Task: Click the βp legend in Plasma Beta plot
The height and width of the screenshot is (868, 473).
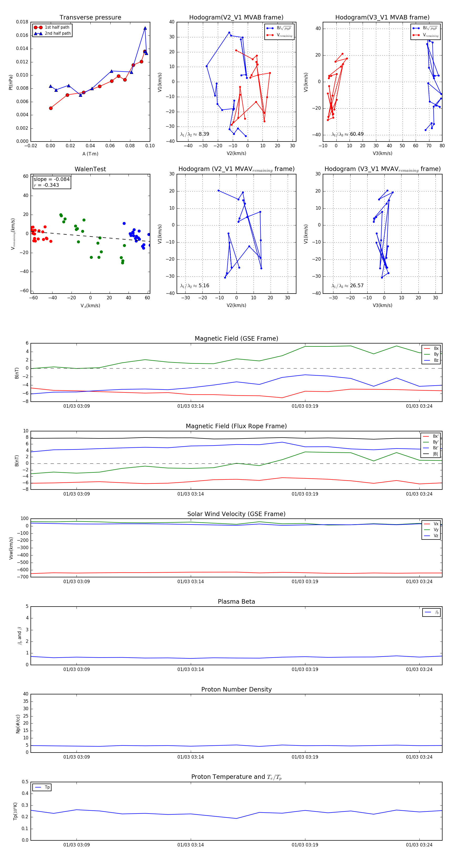Action: tap(431, 612)
